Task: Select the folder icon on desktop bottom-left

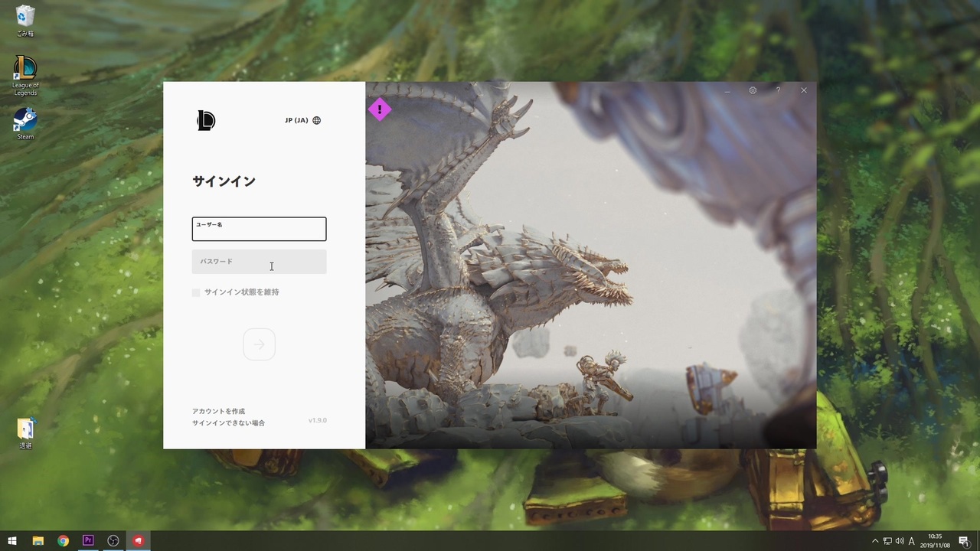Action: [x=25, y=432]
